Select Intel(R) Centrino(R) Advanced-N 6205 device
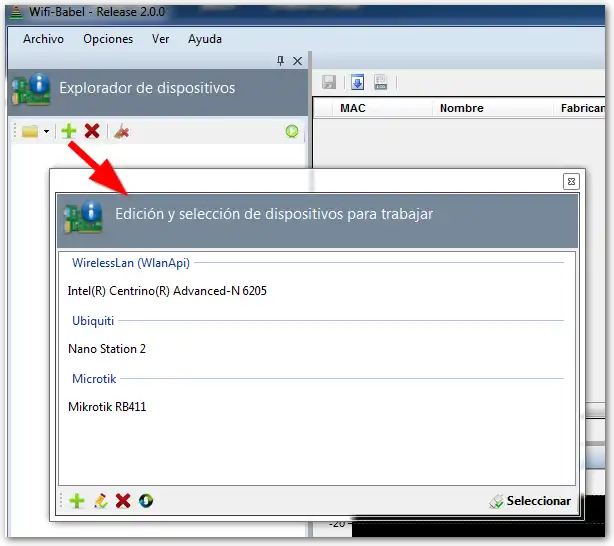 tap(167, 291)
